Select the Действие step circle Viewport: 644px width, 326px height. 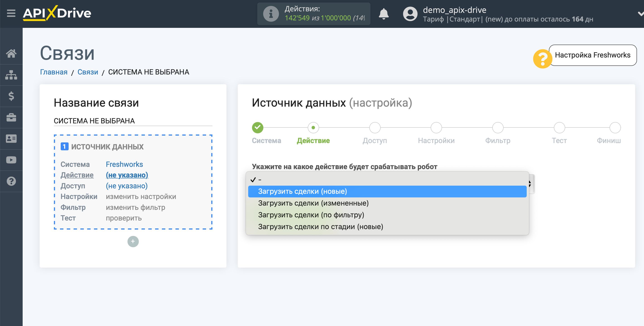click(x=313, y=128)
